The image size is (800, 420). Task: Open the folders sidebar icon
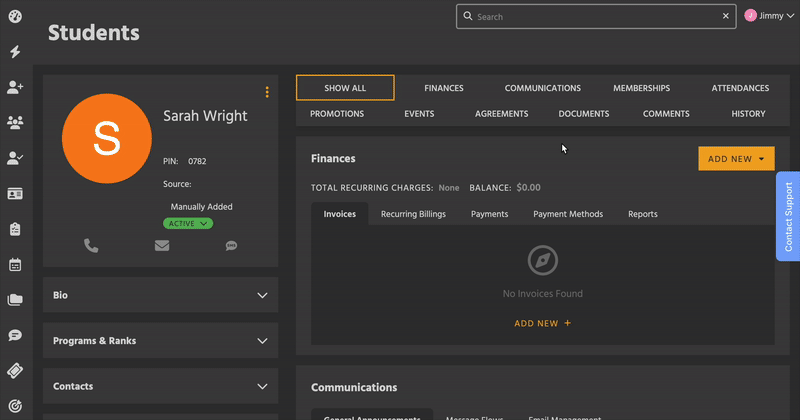click(x=15, y=300)
